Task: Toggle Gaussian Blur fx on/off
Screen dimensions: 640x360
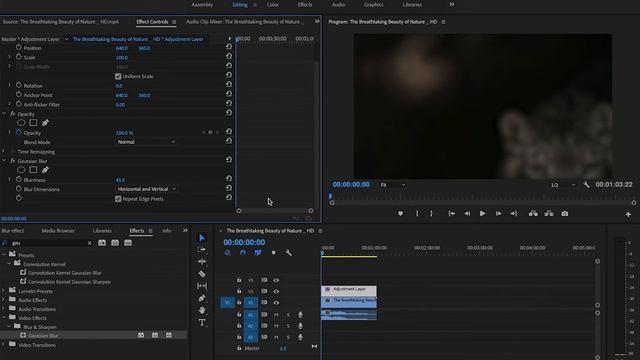Action: pyautogui.click(x=13, y=161)
